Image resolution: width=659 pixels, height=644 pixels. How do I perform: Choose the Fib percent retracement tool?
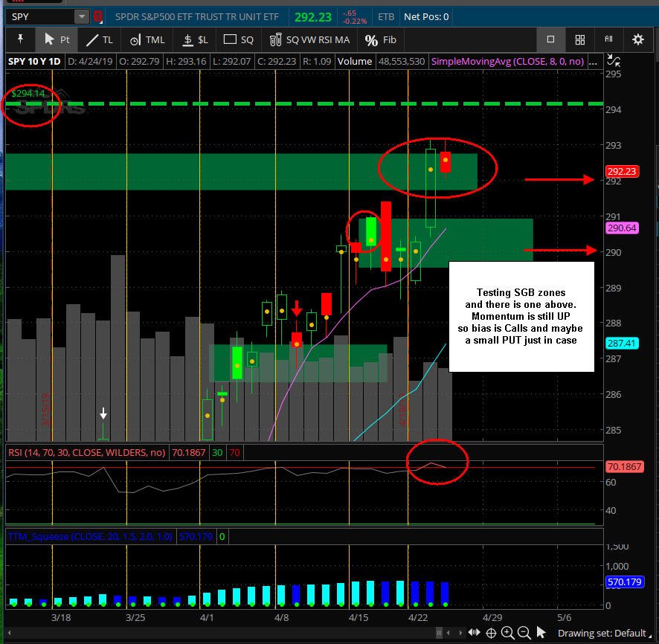(x=380, y=40)
